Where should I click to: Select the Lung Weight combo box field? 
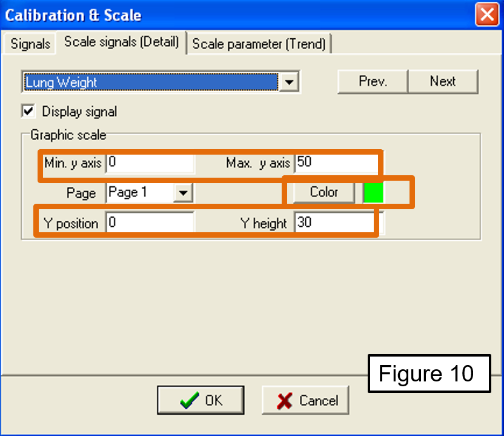[x=151, y=82]
